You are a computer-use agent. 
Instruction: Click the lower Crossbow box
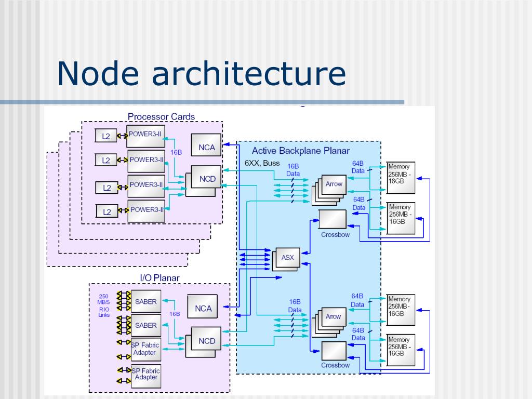click(x=334, y=351)
